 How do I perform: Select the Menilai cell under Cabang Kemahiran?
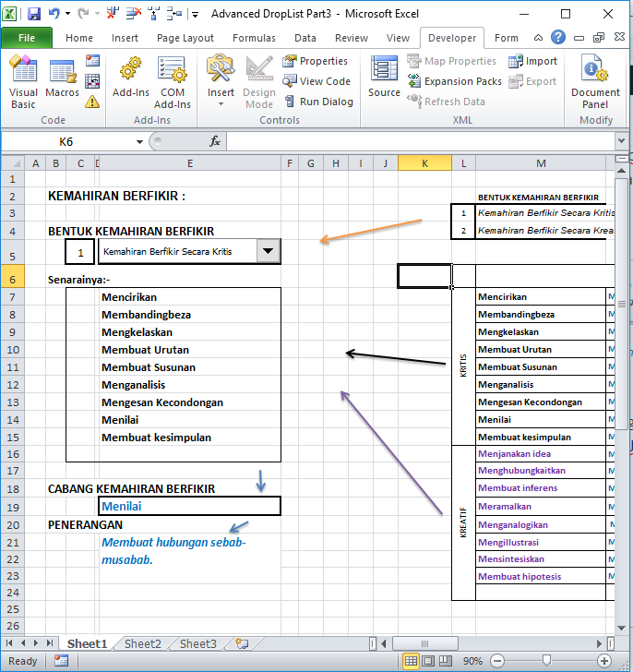coord(189,506)
